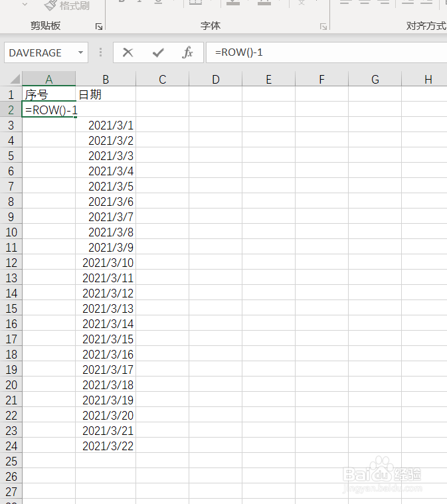
Task: Select the cell with date 2021/3/15
Action: [x=106, y=339]
